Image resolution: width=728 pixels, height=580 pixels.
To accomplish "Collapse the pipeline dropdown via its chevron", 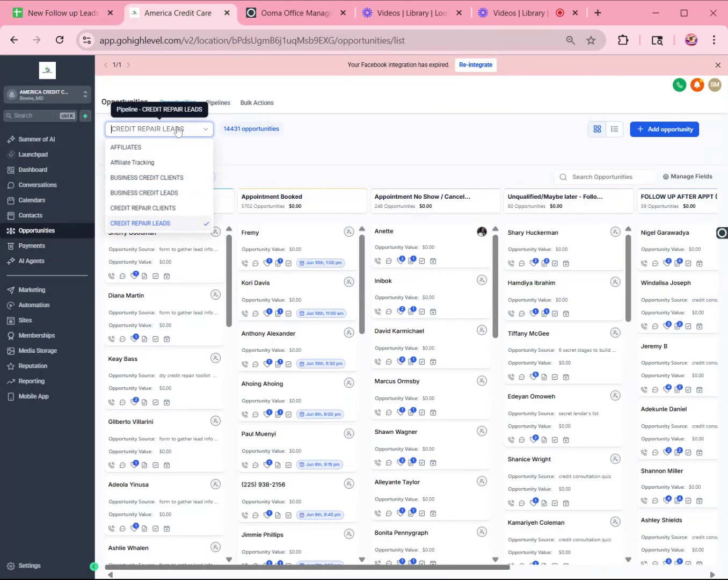I will point(206,129).
